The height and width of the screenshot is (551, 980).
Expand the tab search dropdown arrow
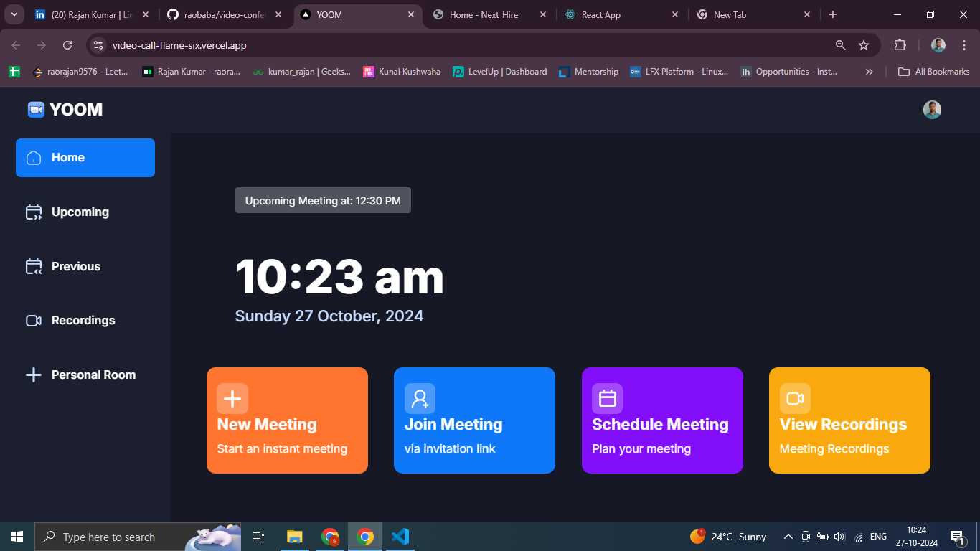[x=14, y=14]
